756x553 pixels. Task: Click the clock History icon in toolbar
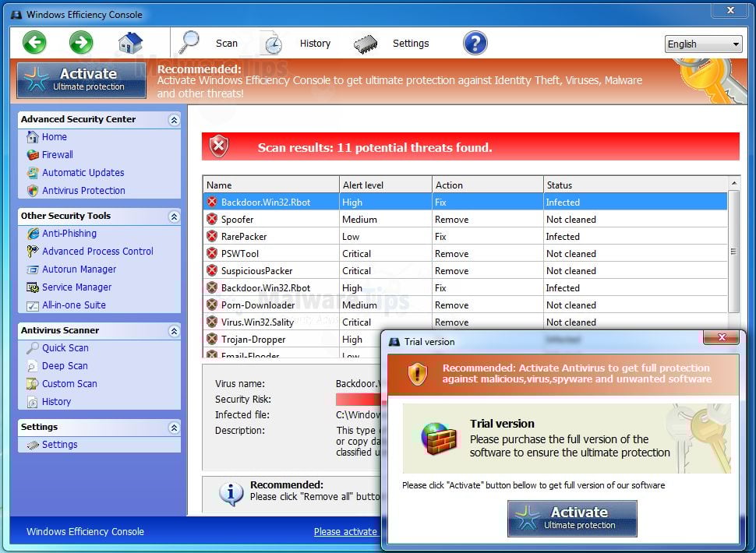(273, 44)
